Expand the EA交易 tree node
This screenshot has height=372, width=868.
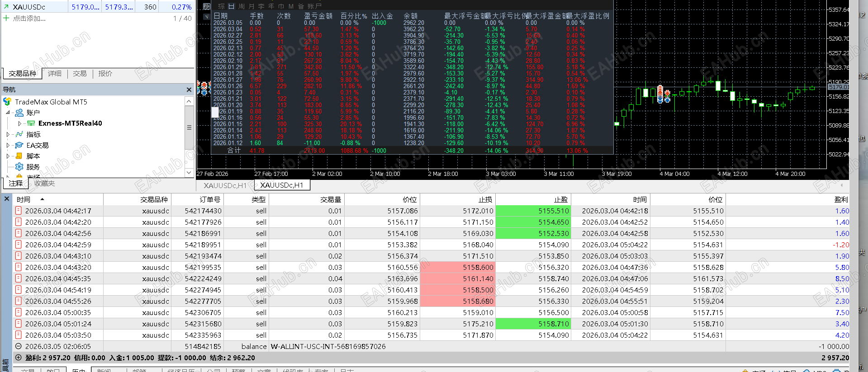[x=8, y=145]
